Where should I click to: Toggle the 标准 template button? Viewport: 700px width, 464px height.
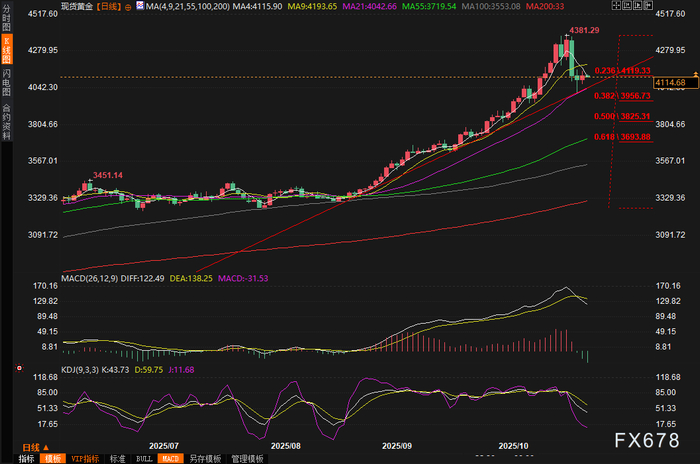(x=116, y=458)
